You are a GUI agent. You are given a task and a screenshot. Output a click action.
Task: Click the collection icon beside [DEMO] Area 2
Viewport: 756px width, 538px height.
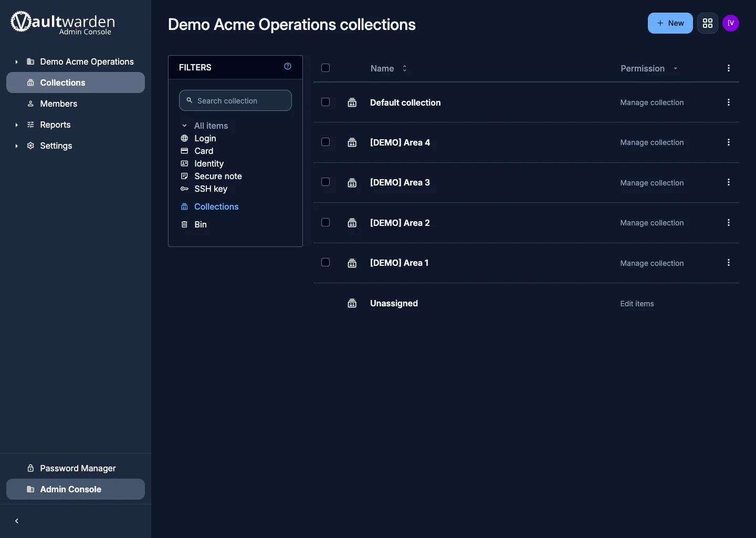(x=352, y=223)
